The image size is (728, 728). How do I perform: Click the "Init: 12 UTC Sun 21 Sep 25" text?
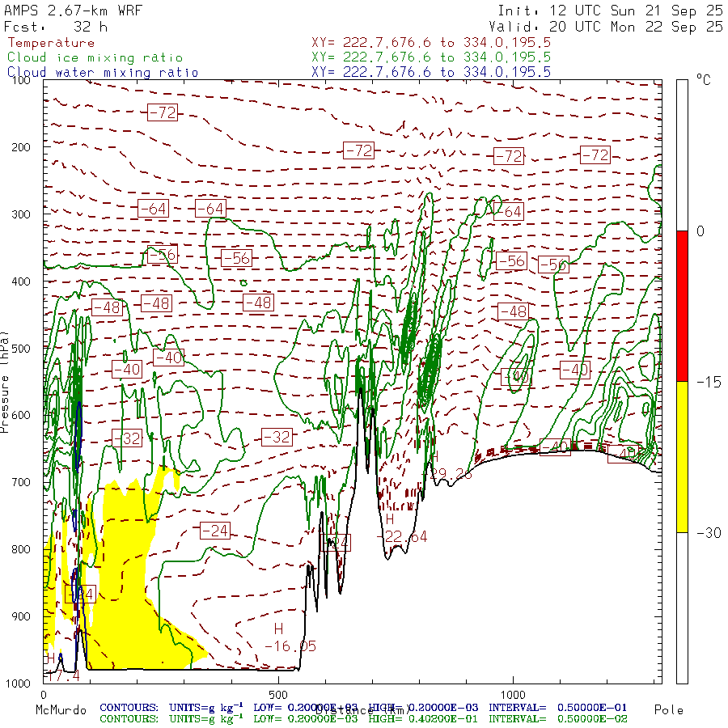(610, 11)
